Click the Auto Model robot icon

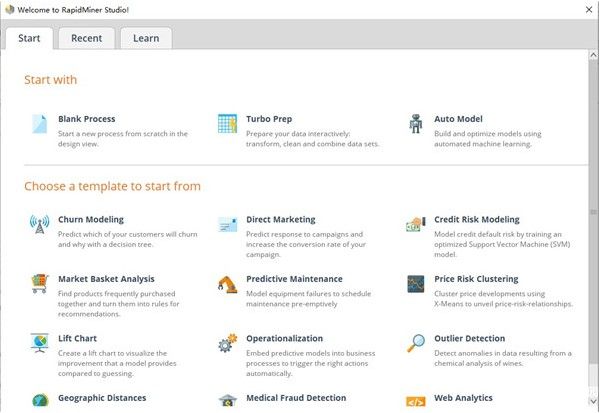coord(416,123)
